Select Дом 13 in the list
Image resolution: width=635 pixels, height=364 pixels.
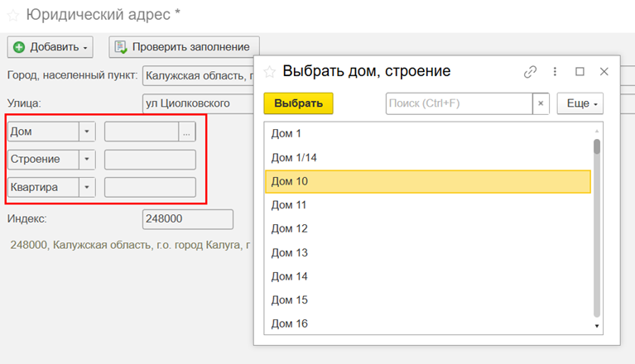pyautogui.click(x=290, y=252)
